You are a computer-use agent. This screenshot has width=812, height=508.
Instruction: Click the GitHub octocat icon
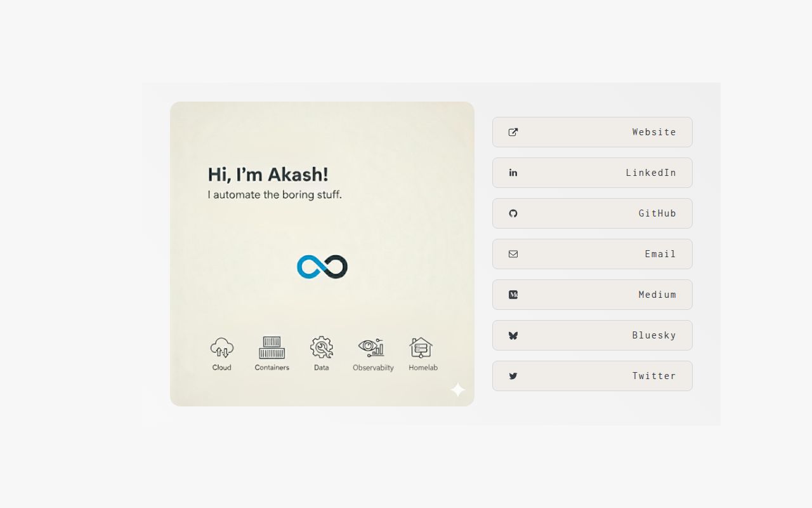tap(513, 213)
